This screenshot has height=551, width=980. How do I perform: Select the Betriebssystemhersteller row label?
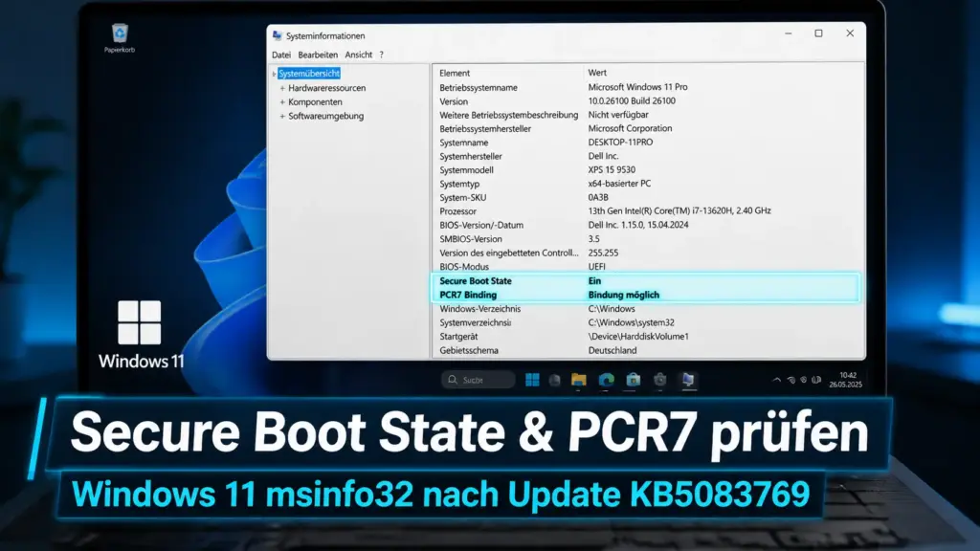pyautogui.click(x=485, y=129)
